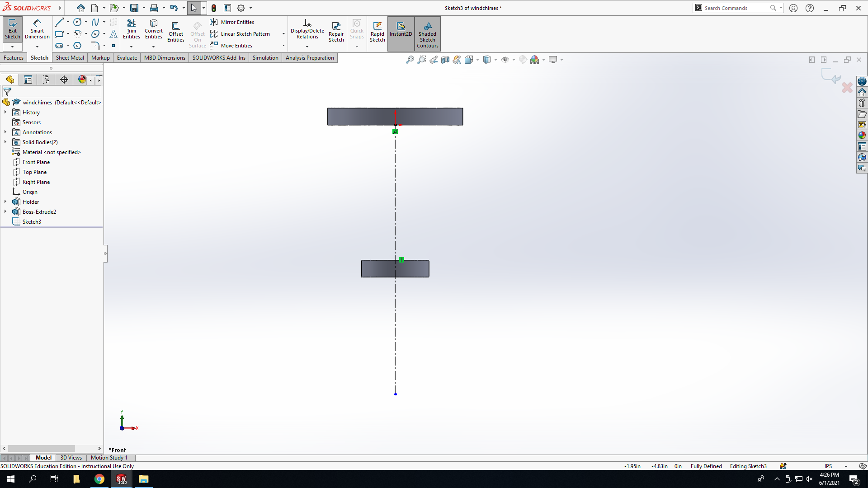
Task: Open the Smart Dimension dropdown arrow
Action: pos(37,47)
